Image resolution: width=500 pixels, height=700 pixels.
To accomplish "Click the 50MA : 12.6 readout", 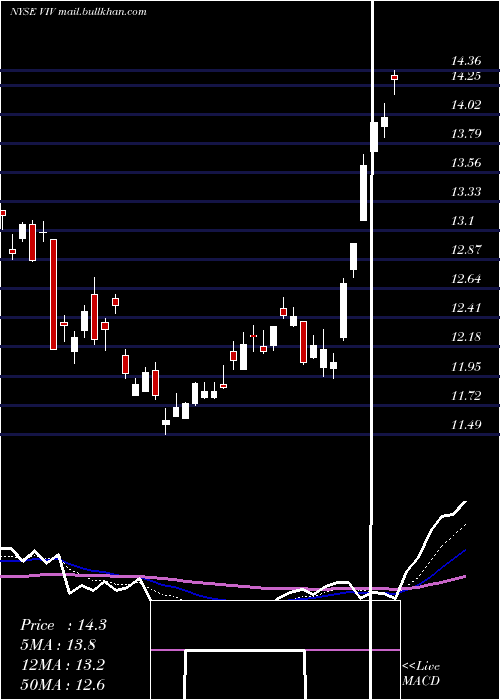I will pos(63,685).
